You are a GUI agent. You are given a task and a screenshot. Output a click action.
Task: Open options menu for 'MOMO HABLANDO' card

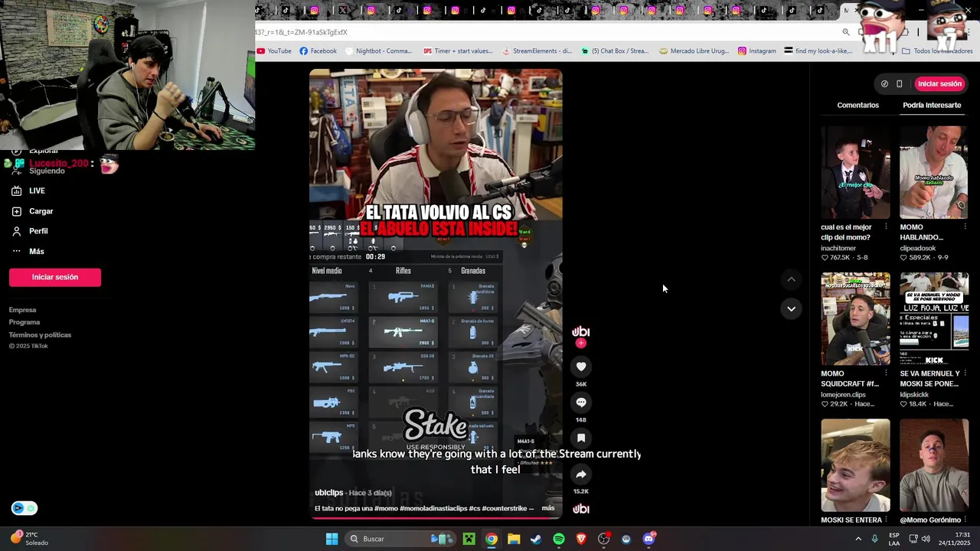964,227
